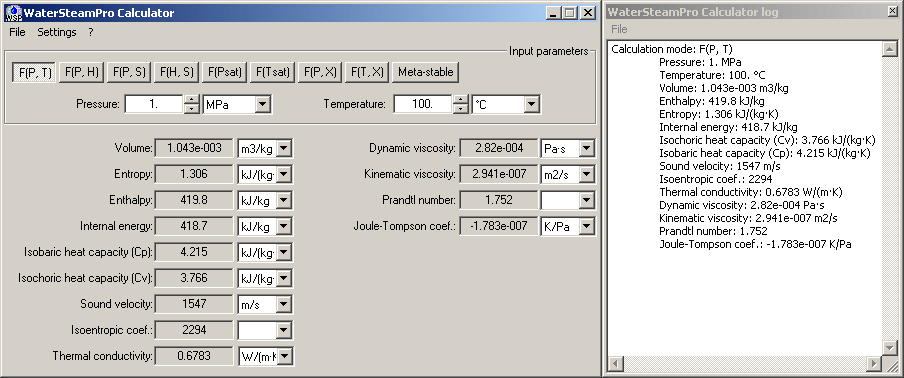Image resolution: width=904 pixels, height=378 pixels.
Task: Click the Kinematic viscosity value 2.941e-007 field
Action: click(499, 174)
